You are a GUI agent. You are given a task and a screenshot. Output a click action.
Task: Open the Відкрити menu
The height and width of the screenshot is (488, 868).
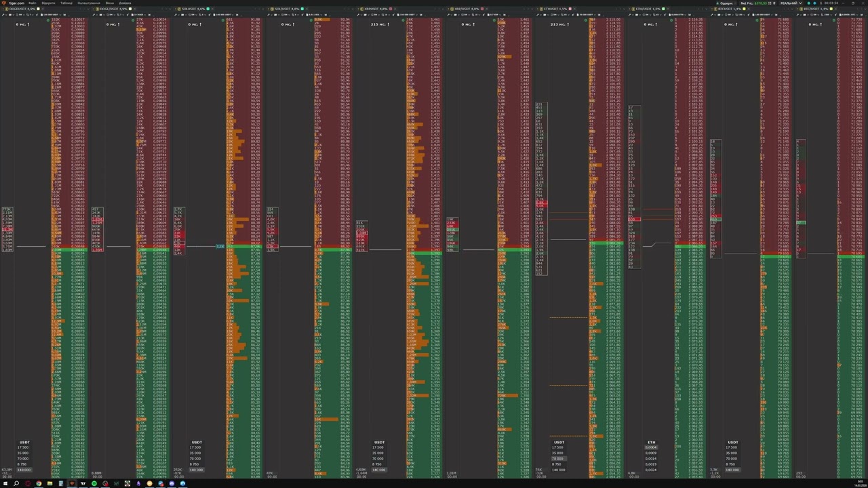pyautogui.click(x=49, y=3)
